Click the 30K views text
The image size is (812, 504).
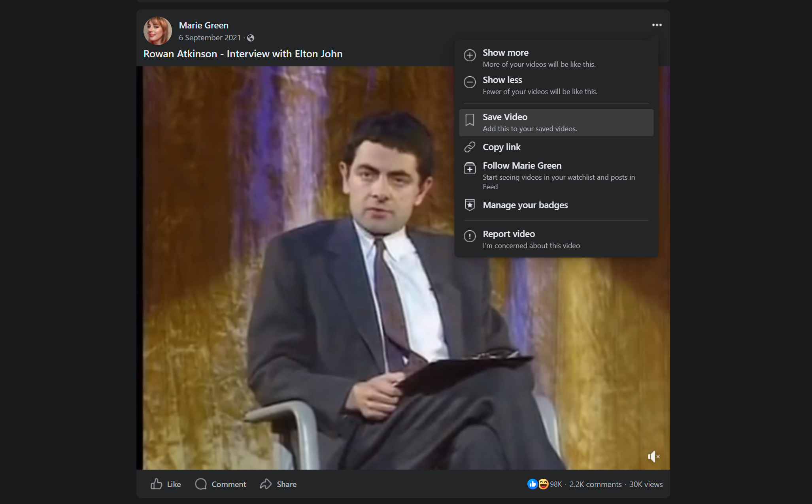pos(646,484)
